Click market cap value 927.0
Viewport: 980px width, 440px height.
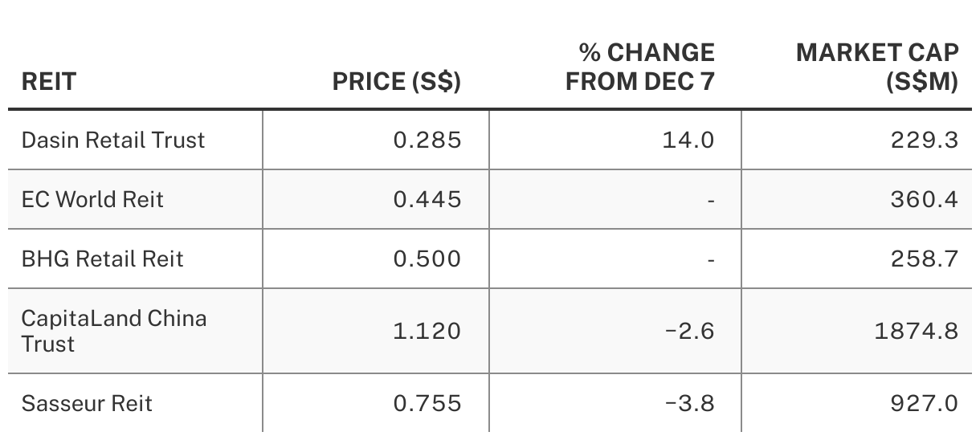925,403
